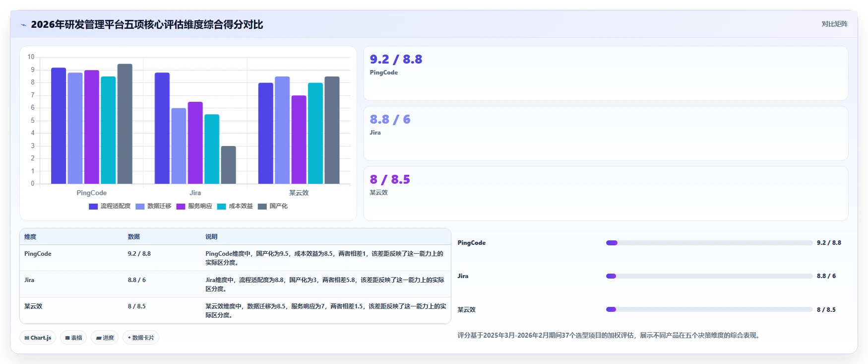Click the Chart.js chip
868x364 pixels.
38,338
